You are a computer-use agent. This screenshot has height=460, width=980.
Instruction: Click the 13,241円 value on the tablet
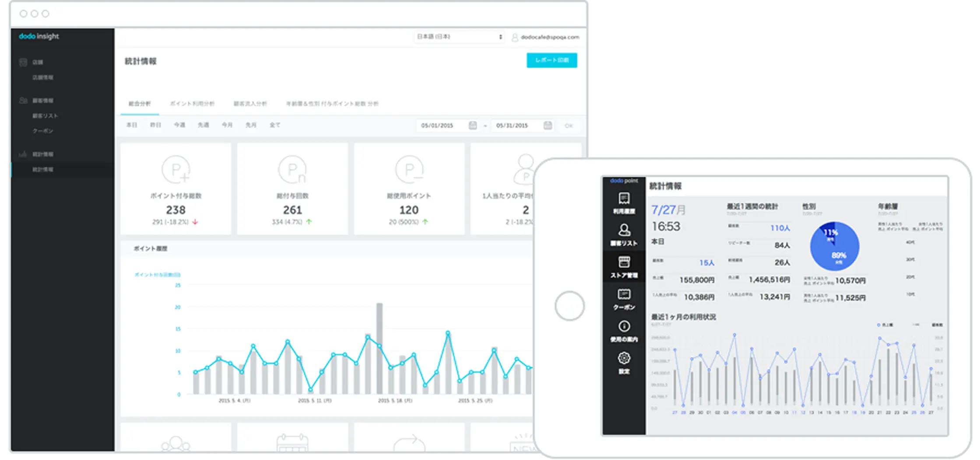click(x=775, y=297)
